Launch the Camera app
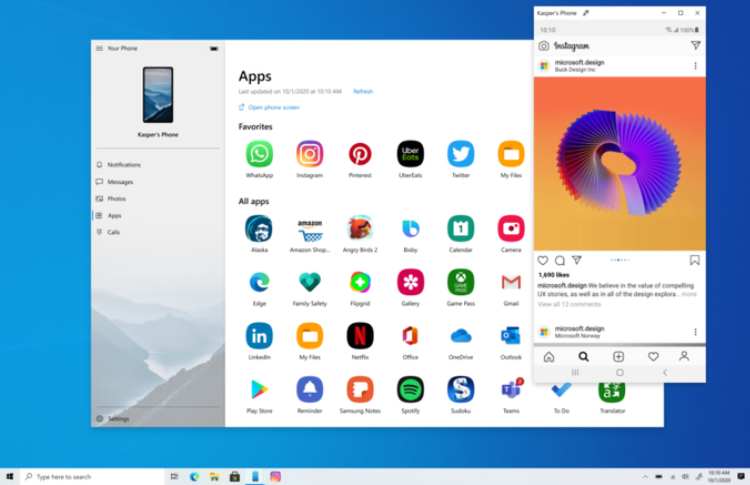The height and width of the screenshot is (485, 750). pos(511,229)
